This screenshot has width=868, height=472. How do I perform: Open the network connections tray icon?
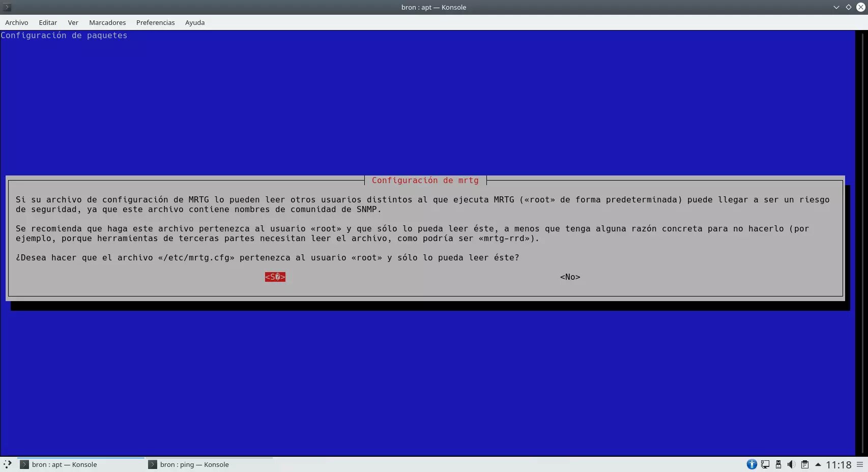pos(765,464)
